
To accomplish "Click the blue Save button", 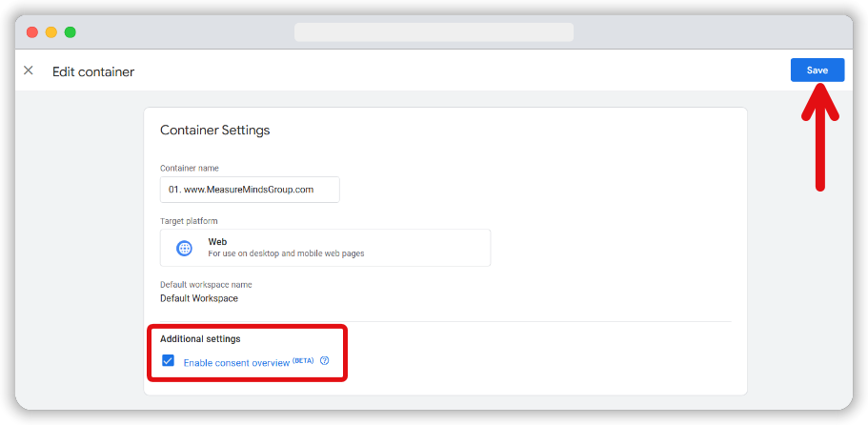I will click(818, 70).
